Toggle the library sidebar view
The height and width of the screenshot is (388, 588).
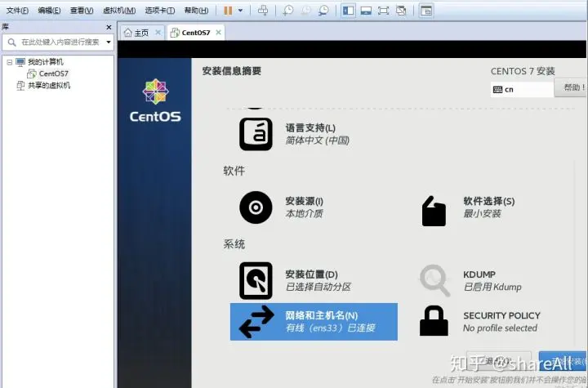click(349, 11)
